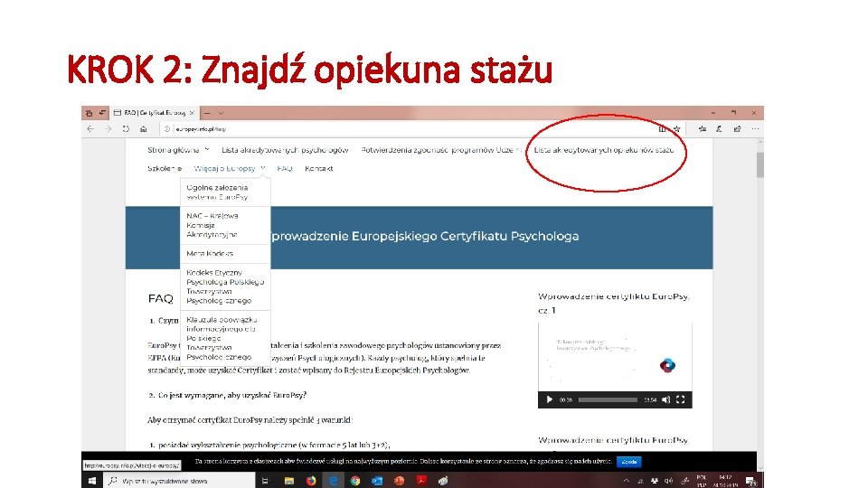
Task: Open the tab preview chevron
Action: coord(221,113)
